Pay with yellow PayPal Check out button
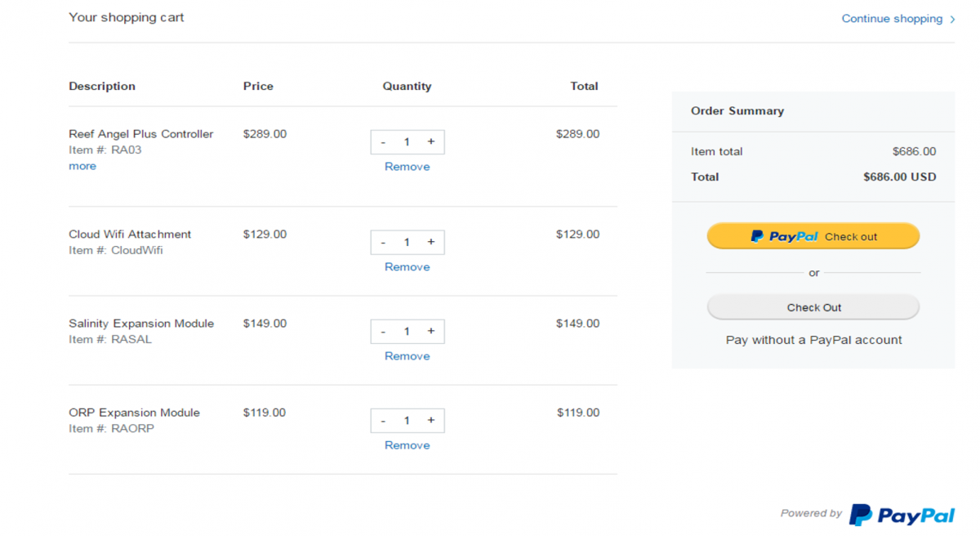Image resolution: width=980 pixels, height=536 pixels. click(x=813, y=236)
